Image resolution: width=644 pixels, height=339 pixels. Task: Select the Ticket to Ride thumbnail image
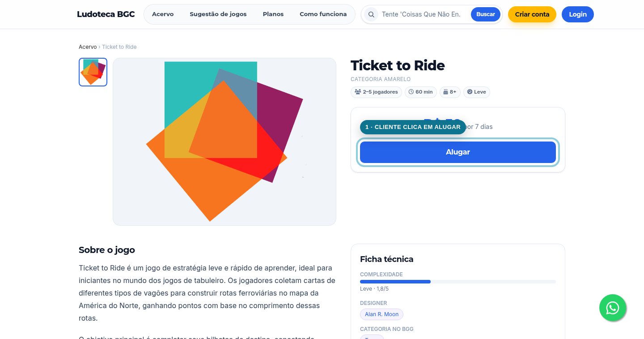93,72
